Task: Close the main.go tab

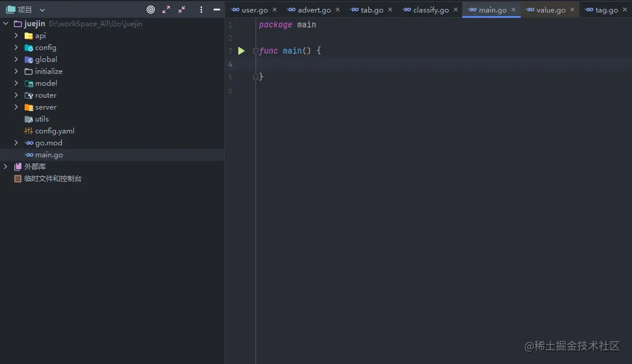Action: (x=513, y=10)
